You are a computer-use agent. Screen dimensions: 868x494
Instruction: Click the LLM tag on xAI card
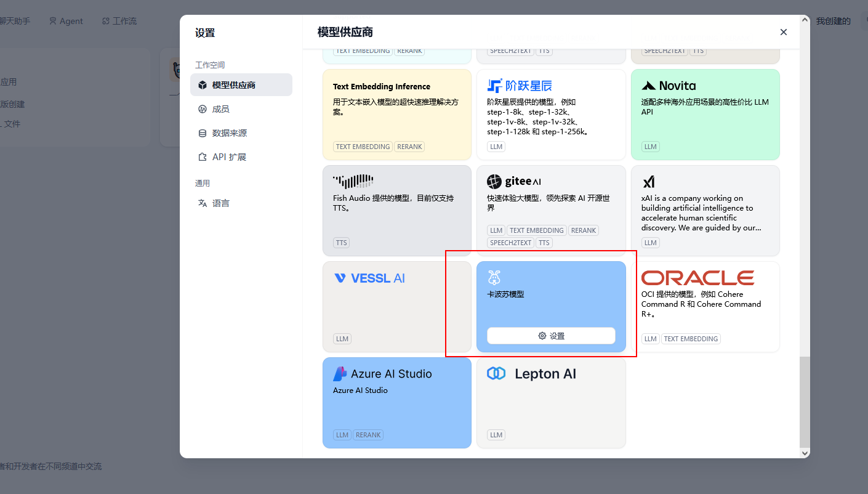click(651, 243)
